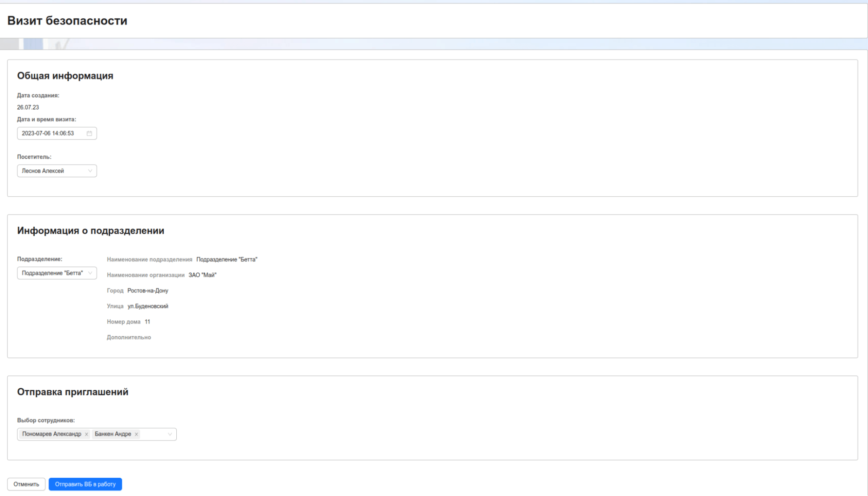This screenshot has width=868, height=496.
Task: Remove the Пономарев Александр tag with its x
Action: [86, 434]
